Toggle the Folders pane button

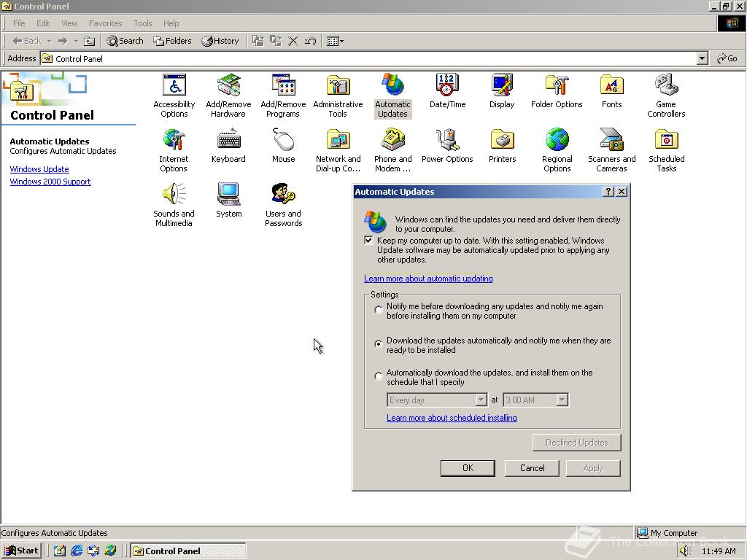click(172, 41)
